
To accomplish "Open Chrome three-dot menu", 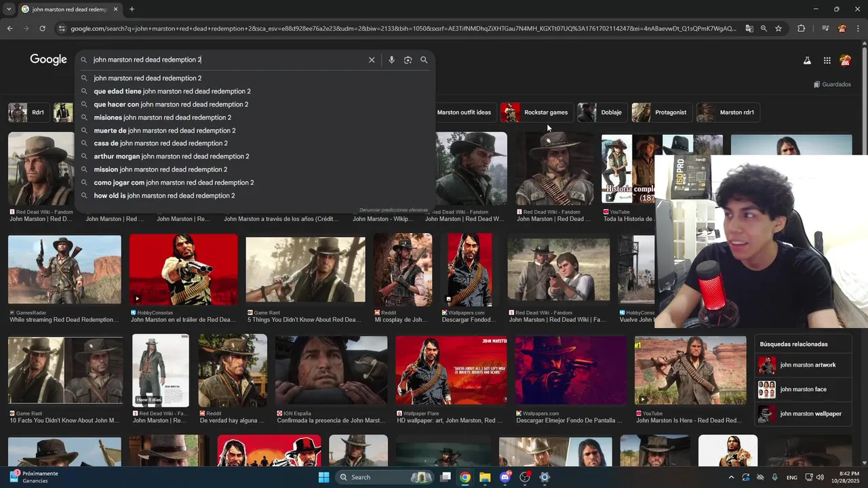I will (x=858, y=28).
